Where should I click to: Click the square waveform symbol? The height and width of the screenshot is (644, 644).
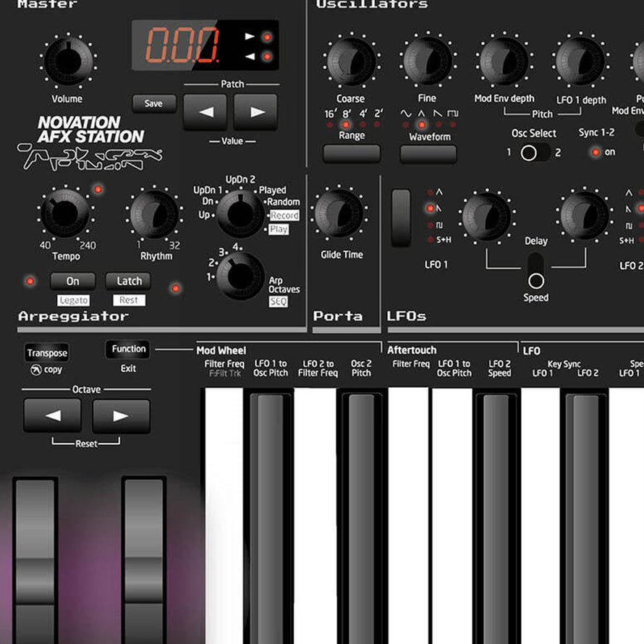pos(452,114)
